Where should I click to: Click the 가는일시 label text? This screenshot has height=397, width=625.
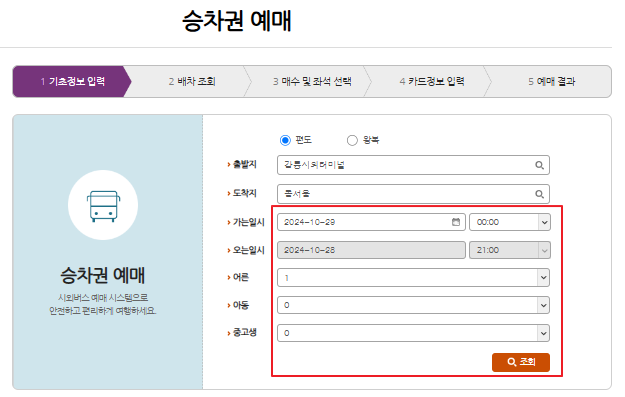click(x=249, y=222)
